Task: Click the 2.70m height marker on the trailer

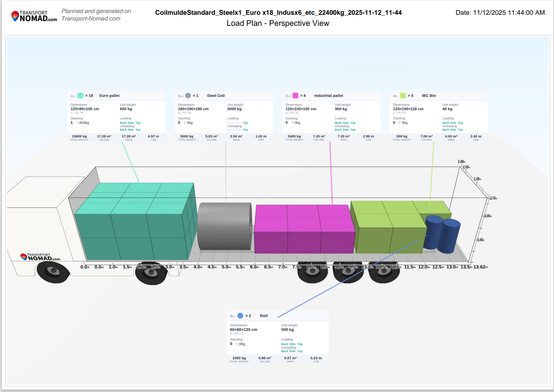Action: coord(493,198)
